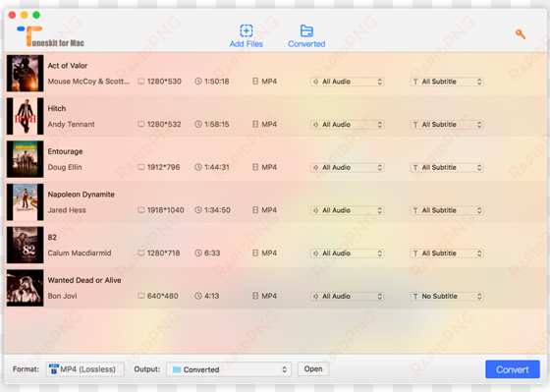Open All Audio dropdown for Wanted Dead or Alive
Viewport: 550px width, 392px height.
coord(347,297)
